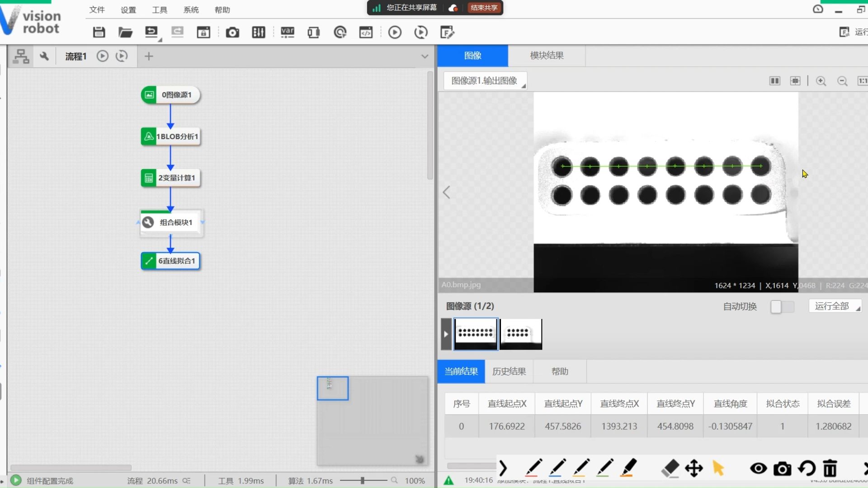Select the second image source thumbnail
Screen dimensions: 868x488
[x=521, y=334]
